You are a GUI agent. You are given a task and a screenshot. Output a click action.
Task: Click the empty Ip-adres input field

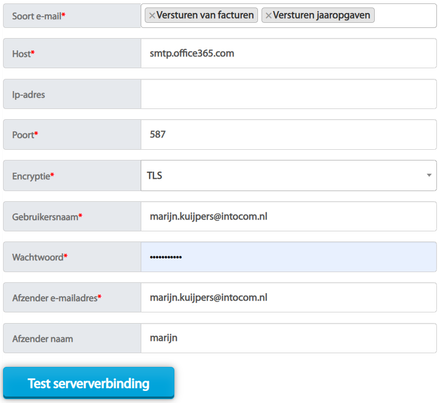[x=289, y=94]
